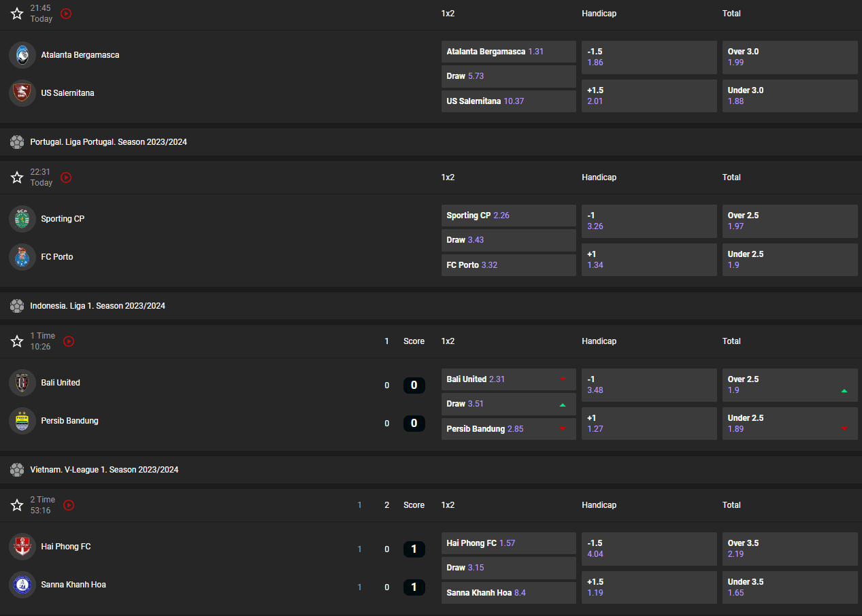Image resolution: width=862 pixels, height=616 pixels.
Task: Open the US Salernitana team name
Action: (67, 93)
